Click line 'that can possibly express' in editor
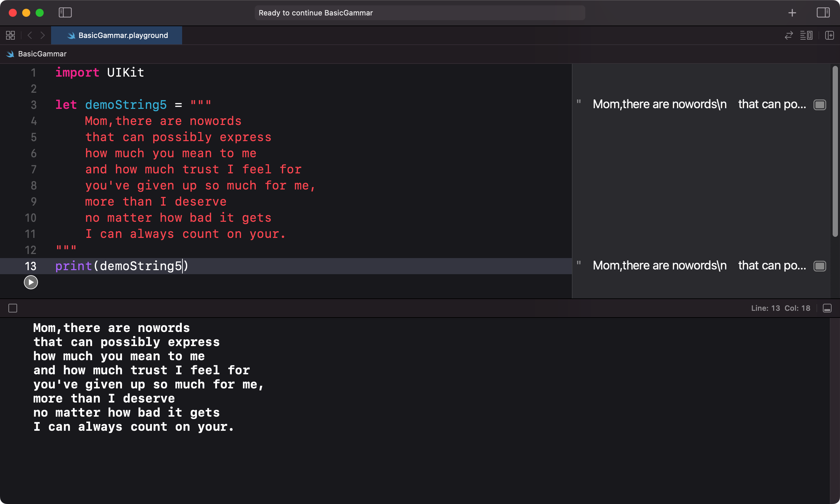Screen dimensions: 840x504 (178, 137)
